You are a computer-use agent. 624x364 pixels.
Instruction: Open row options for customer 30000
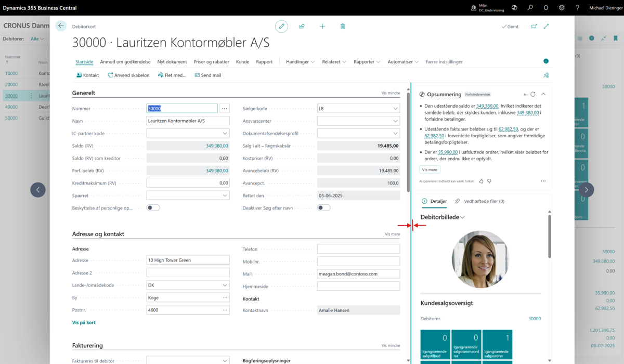click(31, 96)
